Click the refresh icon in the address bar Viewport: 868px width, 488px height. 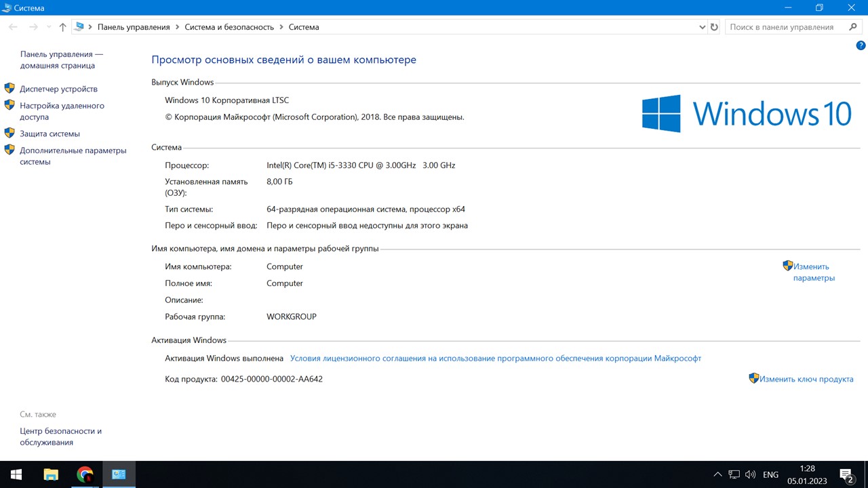point(714,27)
